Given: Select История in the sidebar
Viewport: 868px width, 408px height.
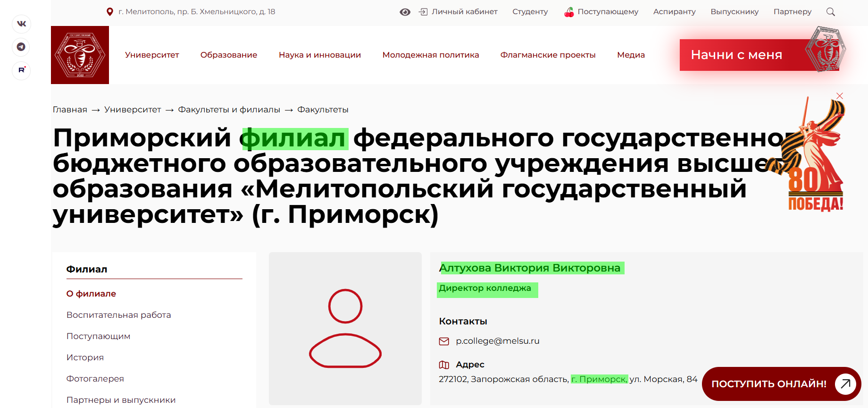Looking at the screenshot, I should point(85,357).
